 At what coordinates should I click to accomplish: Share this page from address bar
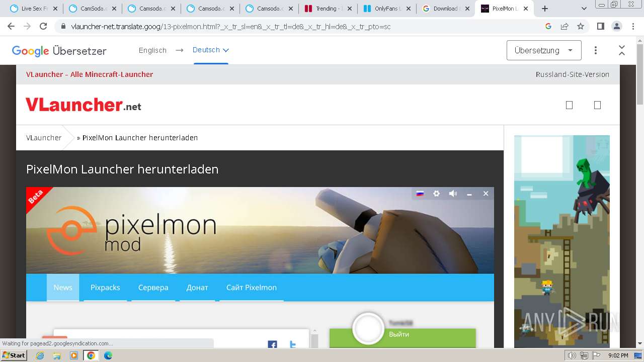coord(565,26)
